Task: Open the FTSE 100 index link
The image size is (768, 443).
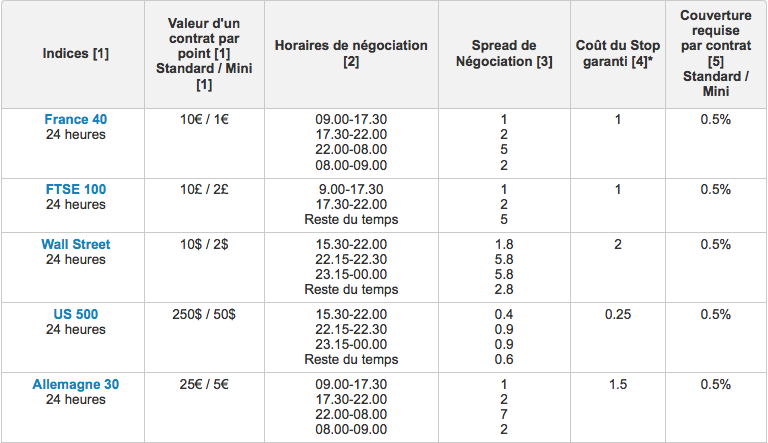Action: click(x=75, y=189)
